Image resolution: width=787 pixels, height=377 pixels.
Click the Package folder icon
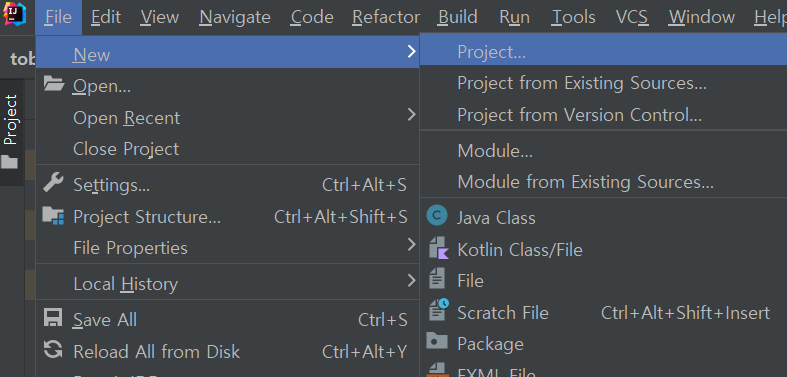click(x=437, y=341)
